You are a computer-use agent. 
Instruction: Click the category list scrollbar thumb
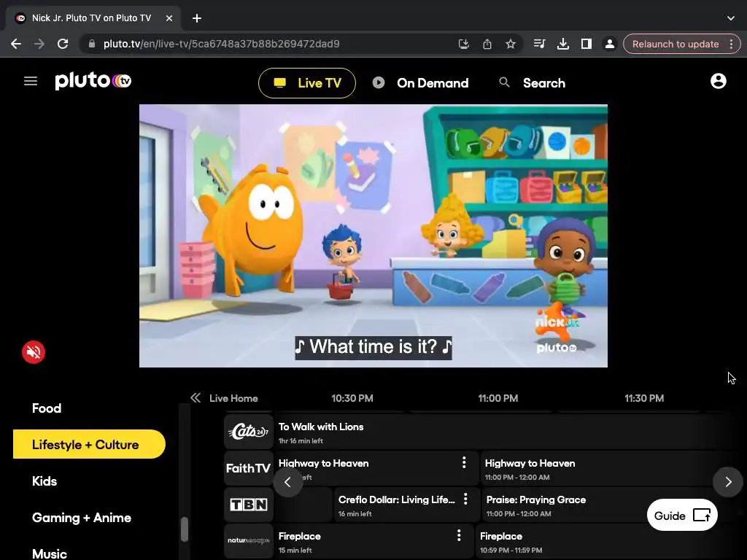[x=185, y=529]
